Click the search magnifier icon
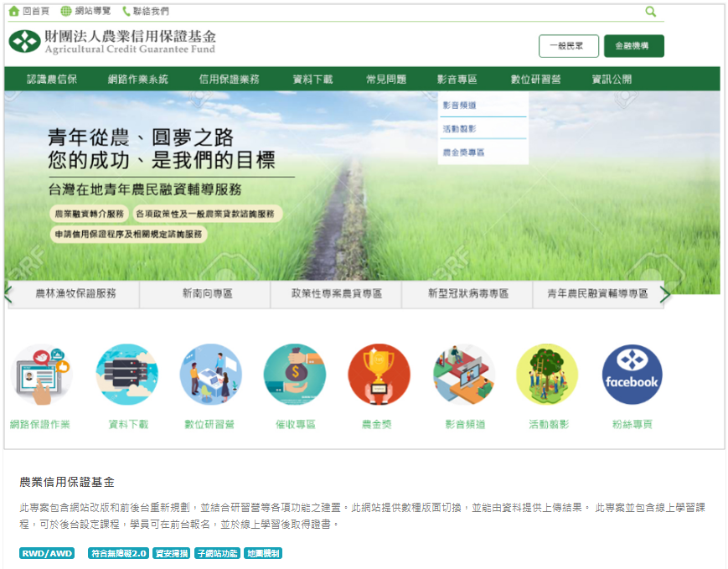728x569 pixels. [650, 12]
